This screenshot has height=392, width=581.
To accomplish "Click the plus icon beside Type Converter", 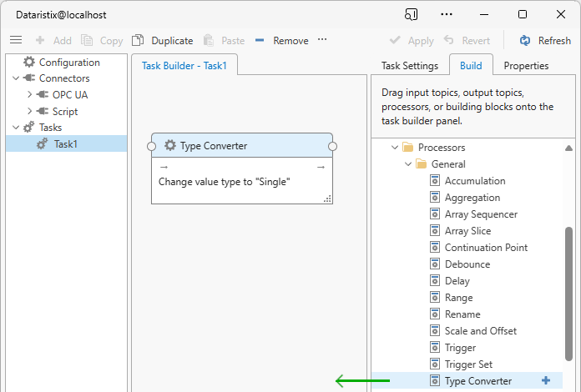I will (x=546, y=380).
